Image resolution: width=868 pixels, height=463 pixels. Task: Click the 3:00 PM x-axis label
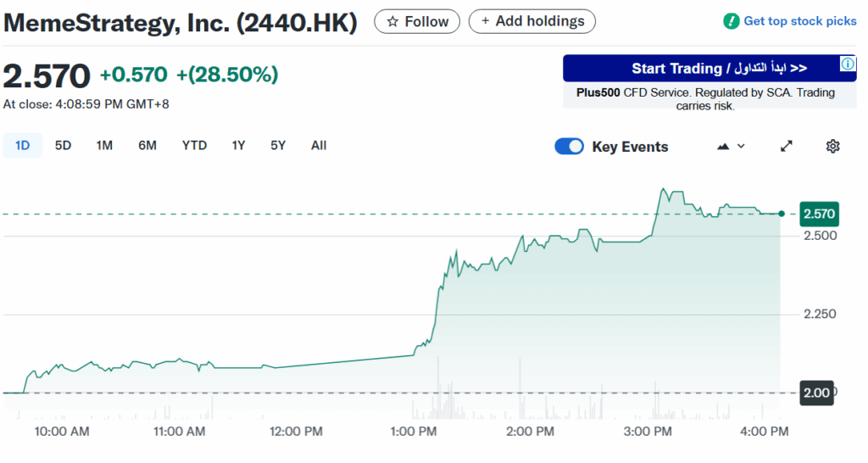click(x=648, y=432)
